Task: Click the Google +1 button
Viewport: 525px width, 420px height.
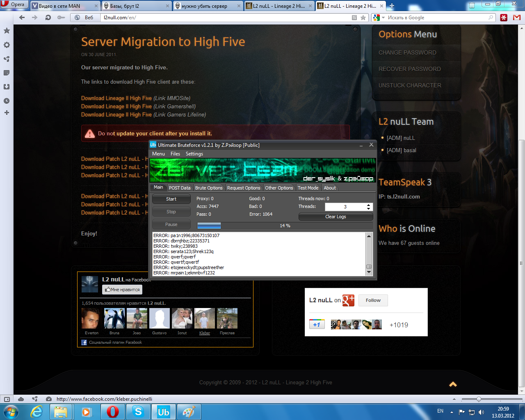Action: [317, 324]
